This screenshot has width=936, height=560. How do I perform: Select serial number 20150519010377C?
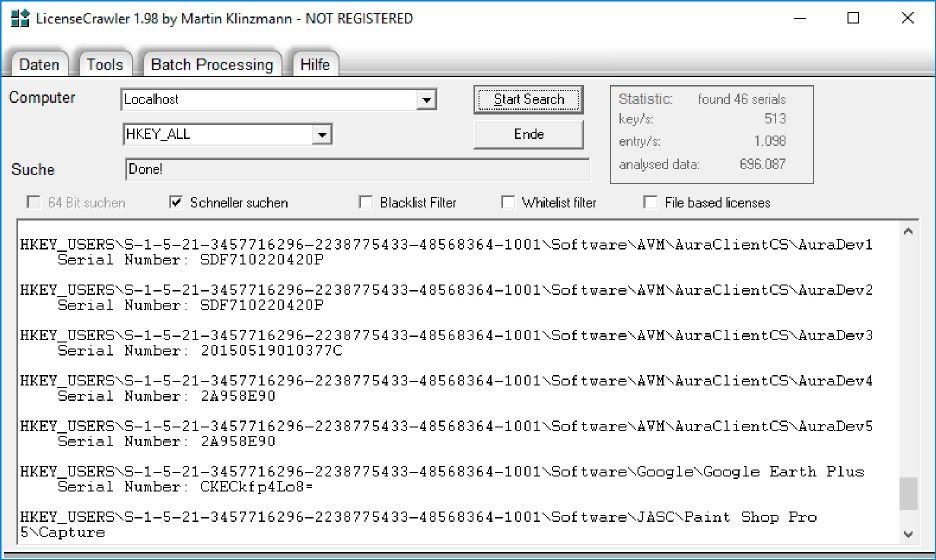(x=272, y=350)
